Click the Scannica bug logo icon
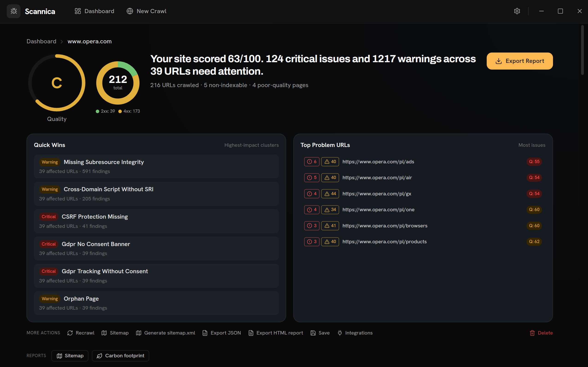This screenshot has height=367, width=588. point(14,11)
